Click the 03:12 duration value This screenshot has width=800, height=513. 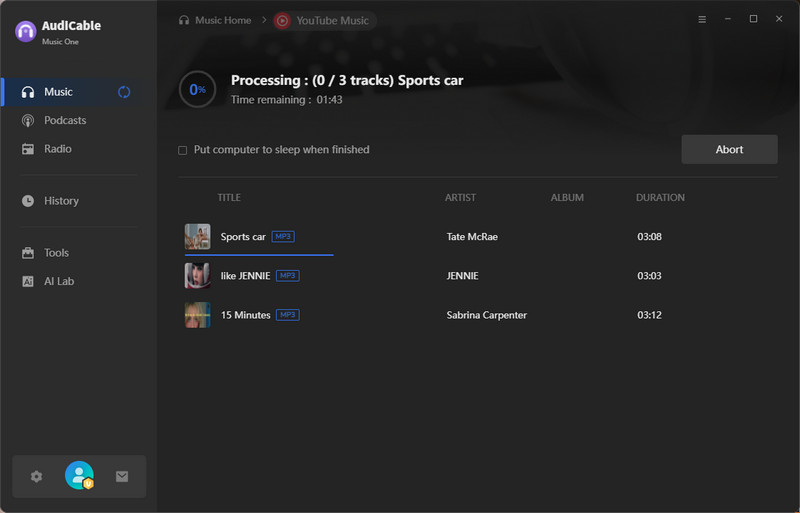[649, 315]
